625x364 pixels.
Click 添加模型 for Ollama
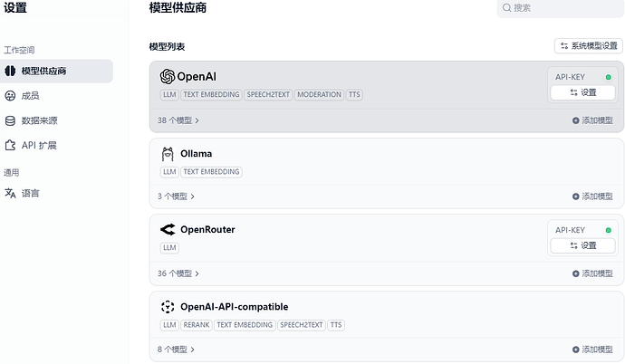click(592, 196)
